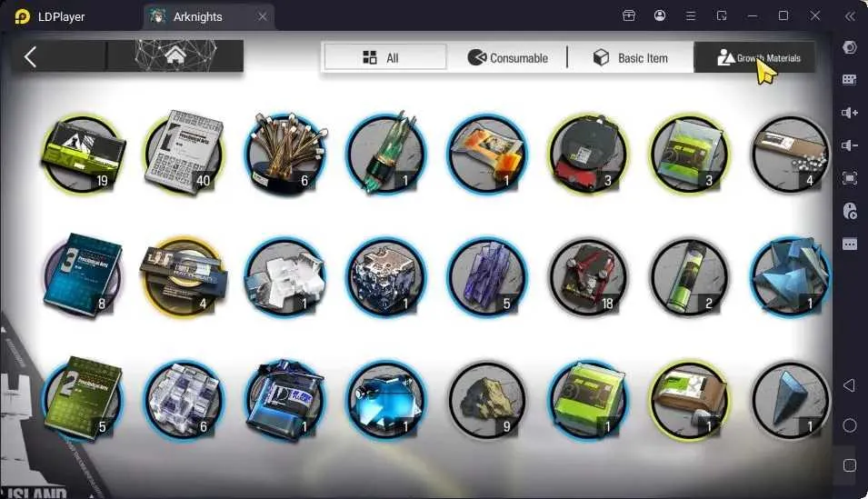
Task: Select the red device item with 18
Action: coord(588,276)
